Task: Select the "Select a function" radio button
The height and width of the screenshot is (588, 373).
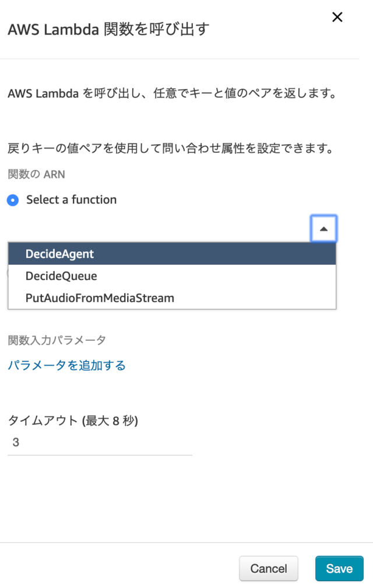Action: tap(12, 199)
